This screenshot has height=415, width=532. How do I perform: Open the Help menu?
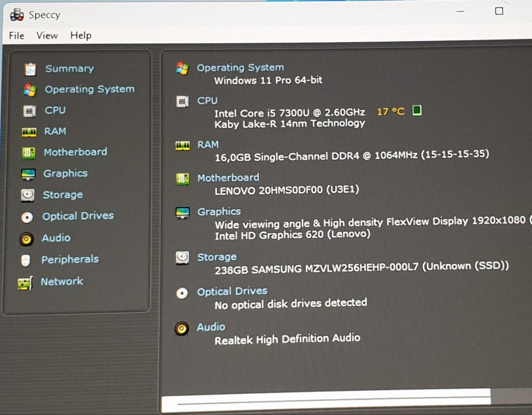[x=81, y=36]
